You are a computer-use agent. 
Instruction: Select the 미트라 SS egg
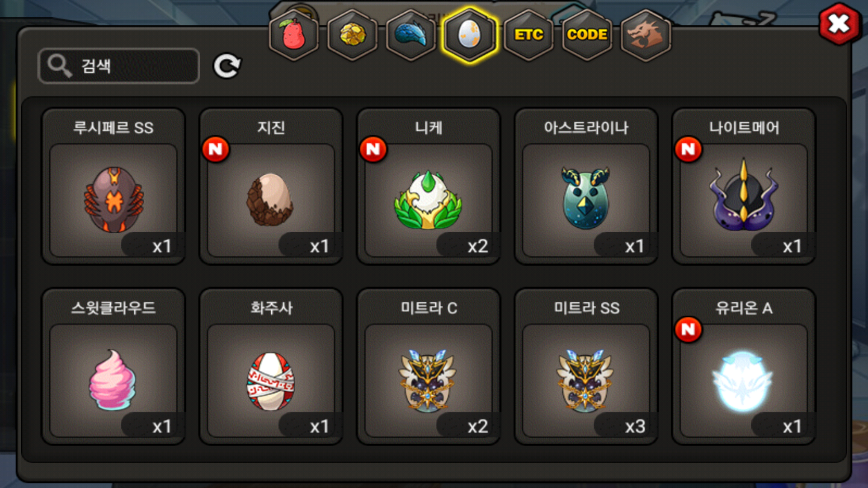point(586,366)
